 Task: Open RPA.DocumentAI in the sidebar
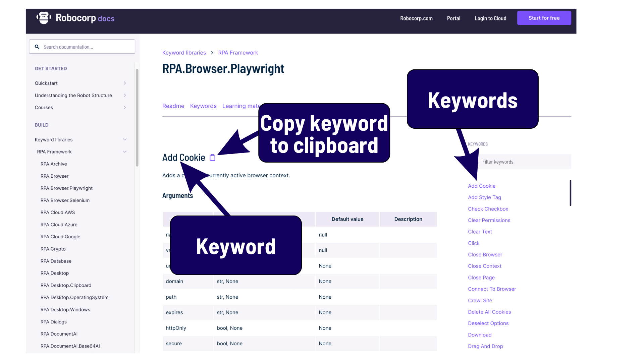[x=59, y=334]
